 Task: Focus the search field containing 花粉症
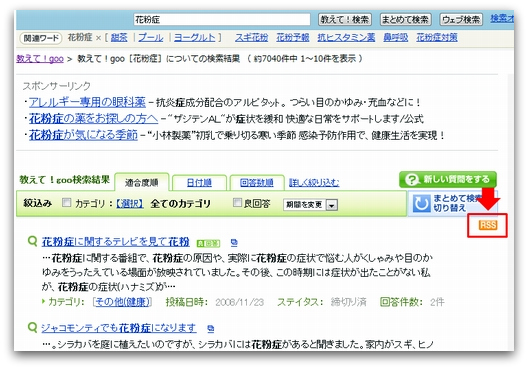[x=222, y=20]
